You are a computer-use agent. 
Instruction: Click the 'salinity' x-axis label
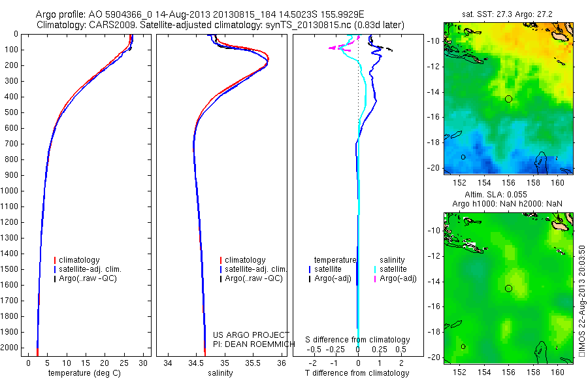(x=220, y=373)
